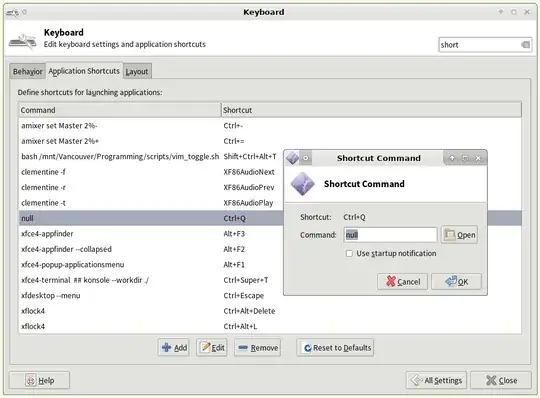The height and width of the screenshot is (398, 540).
Task: Click the Ctrl+- shortcut cell
Action: 233,126
